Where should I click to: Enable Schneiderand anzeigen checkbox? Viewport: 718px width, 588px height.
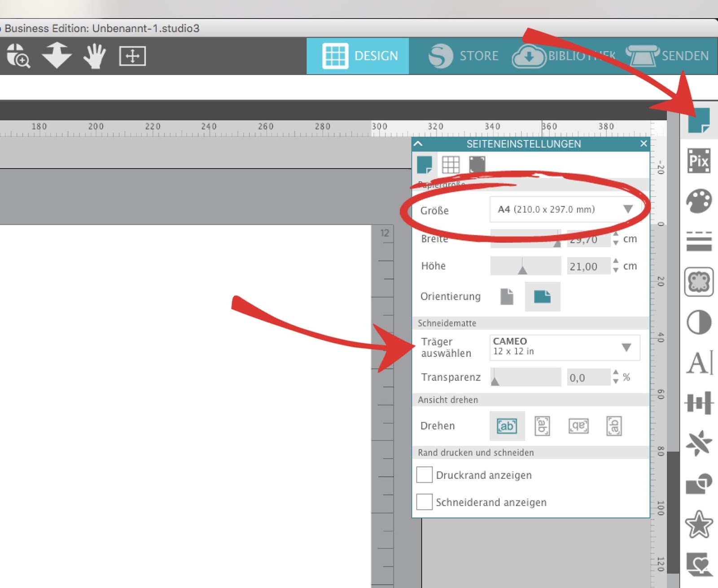coord(425,502)
